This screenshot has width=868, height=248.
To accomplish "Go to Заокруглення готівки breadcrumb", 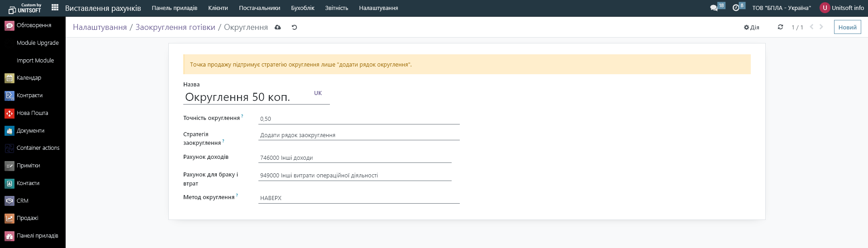I will [x=175, y=28].
